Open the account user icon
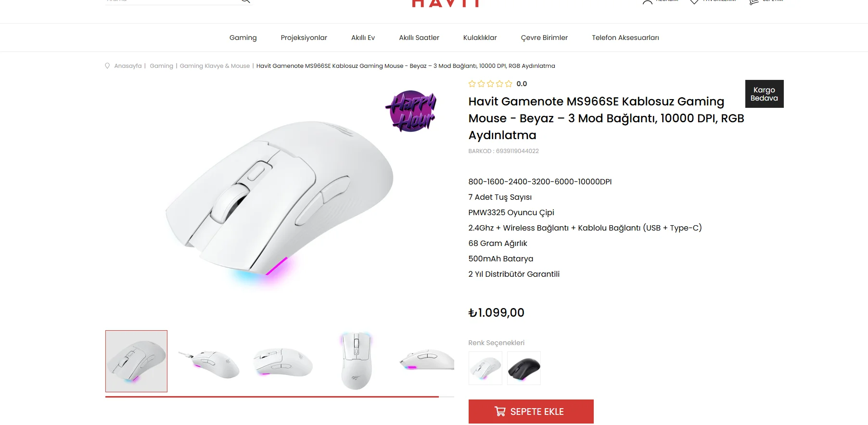This screenshot has height=425, width=868. coord(648,2)
